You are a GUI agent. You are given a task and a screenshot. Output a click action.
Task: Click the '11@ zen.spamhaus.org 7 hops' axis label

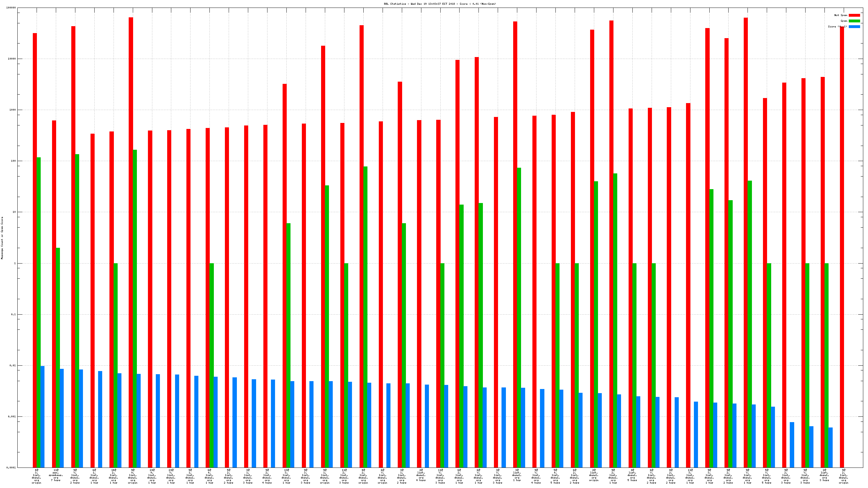pyautogui.click(x=56, y=475)
